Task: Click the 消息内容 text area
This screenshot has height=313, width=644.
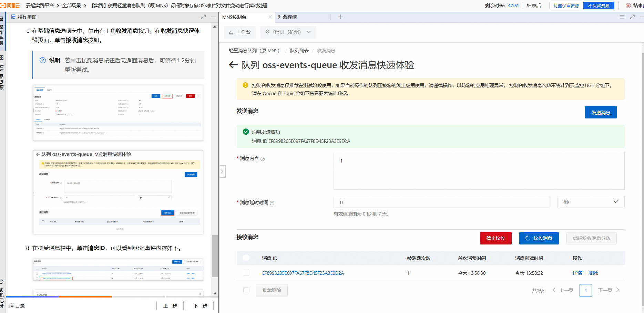Action: click(479, 171)
